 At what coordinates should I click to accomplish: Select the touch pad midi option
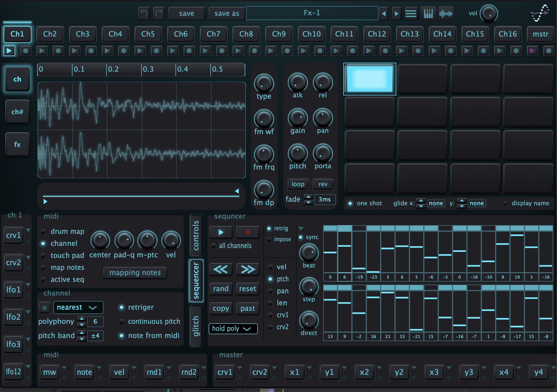pos(43,256)
